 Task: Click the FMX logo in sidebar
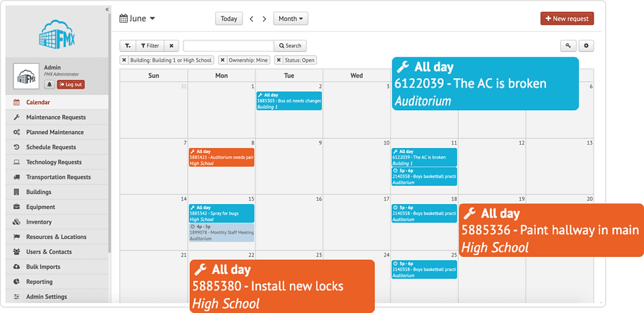pos(57,35)
